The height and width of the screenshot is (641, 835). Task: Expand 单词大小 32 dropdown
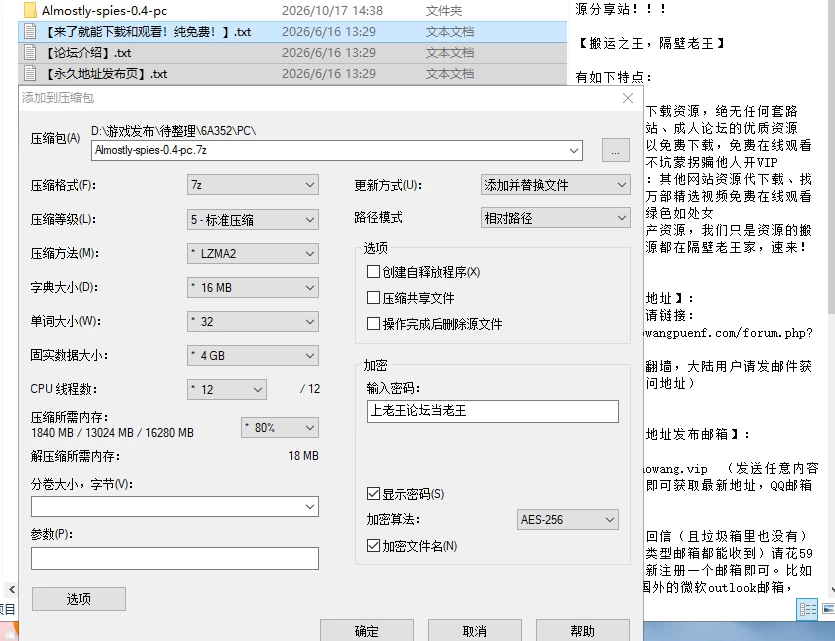coord(253,322)
